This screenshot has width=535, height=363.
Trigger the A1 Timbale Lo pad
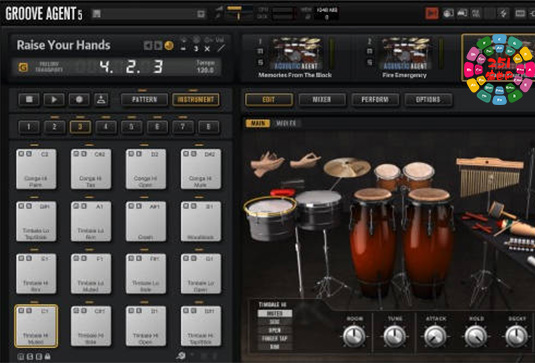[x=91, y=221]
